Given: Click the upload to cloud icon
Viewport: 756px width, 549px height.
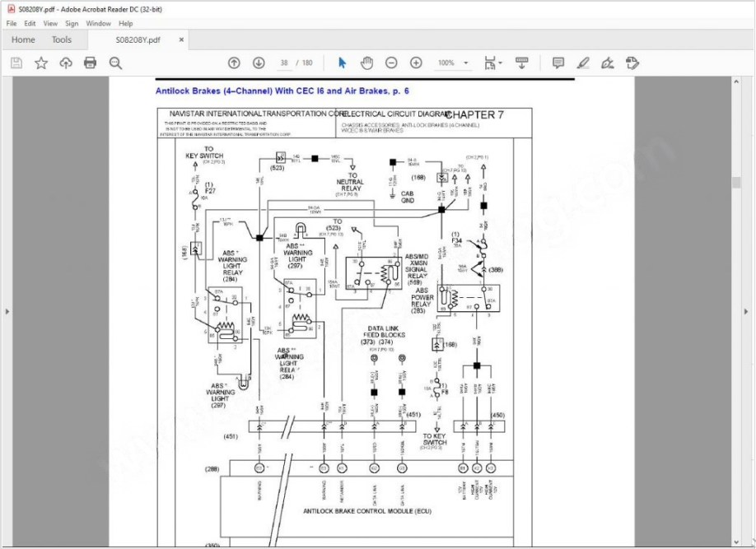Looking at the screenshot, I should (x=66, y=63).
